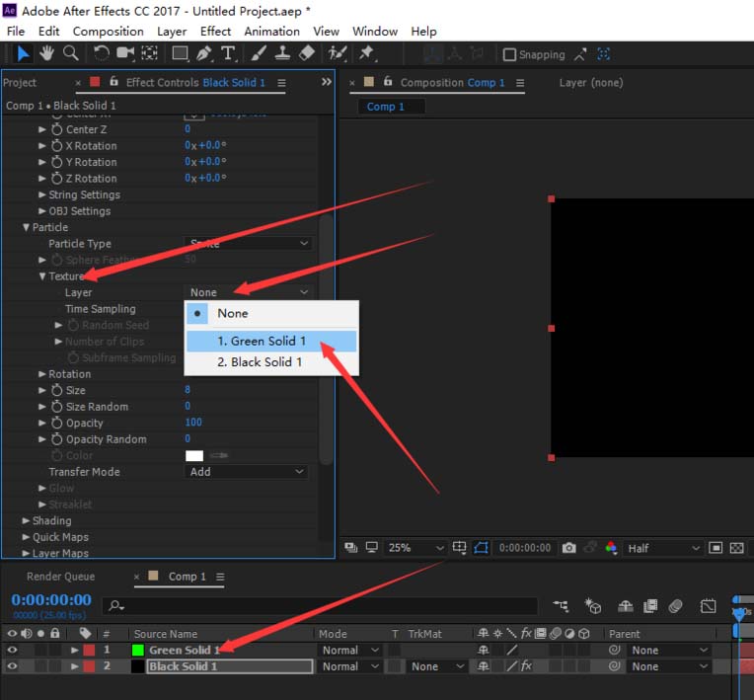
Task: Toggle Black Solid 1 layer eye icon
Action: tap(13, 666)
